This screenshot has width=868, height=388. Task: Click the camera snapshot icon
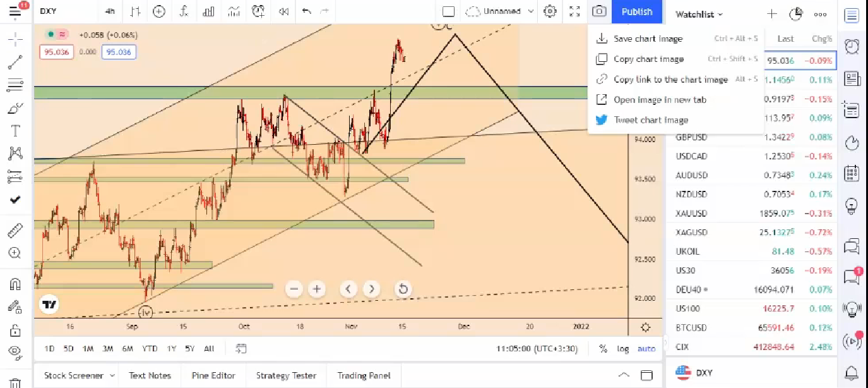pos(599,11)
